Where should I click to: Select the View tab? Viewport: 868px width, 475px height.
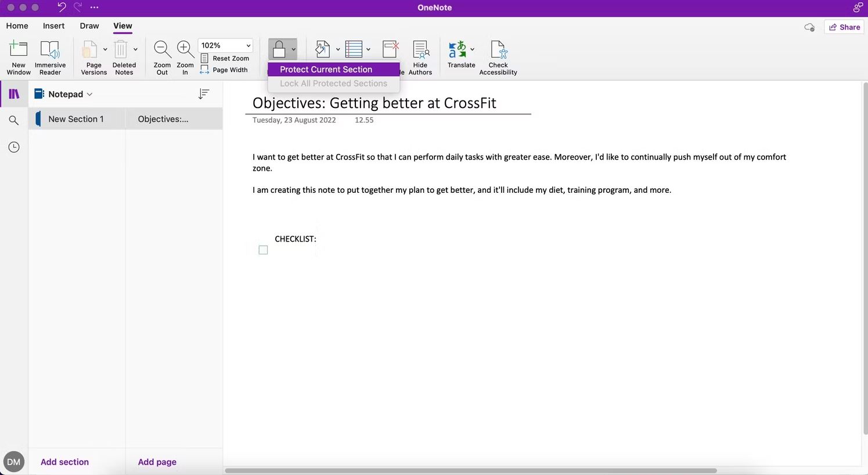click(x=123, y=26)
